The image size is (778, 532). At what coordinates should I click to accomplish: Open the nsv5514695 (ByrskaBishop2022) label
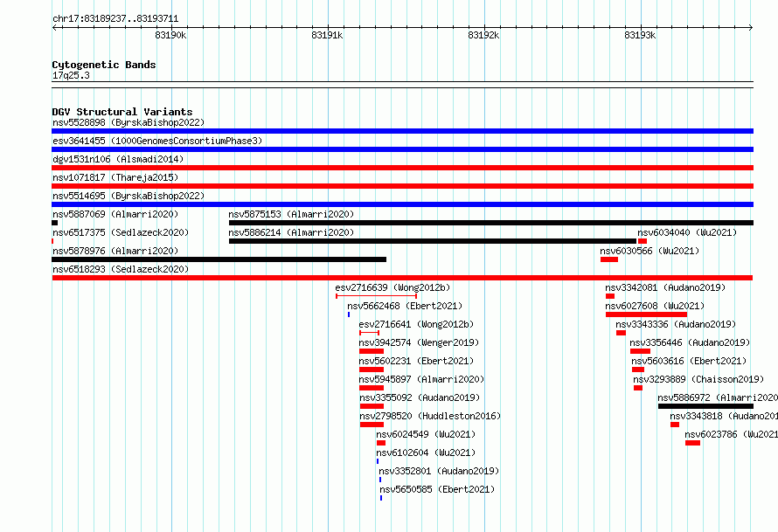(x=129, y=196)
